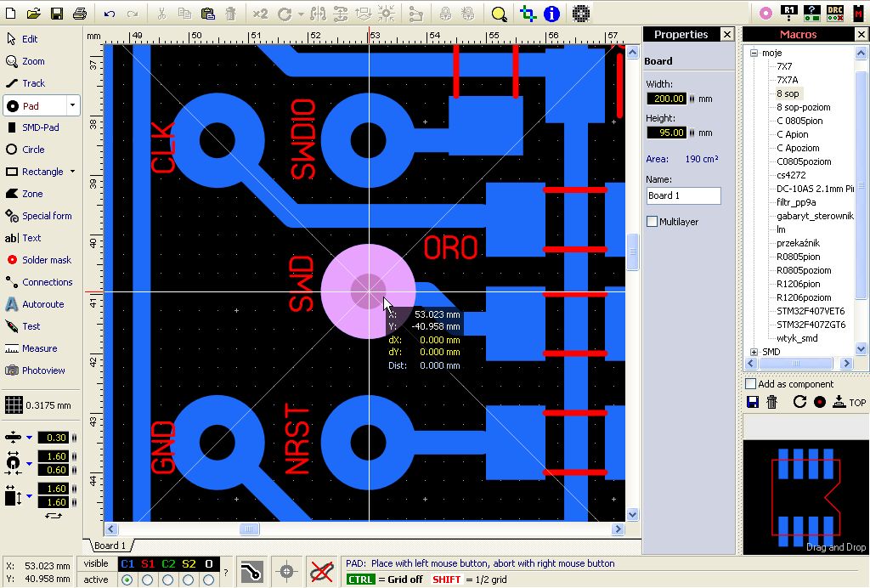The width and height of the screenshot is (870, 588).
Task: Click the print icon in toolbar
Action: click(80, 14)
